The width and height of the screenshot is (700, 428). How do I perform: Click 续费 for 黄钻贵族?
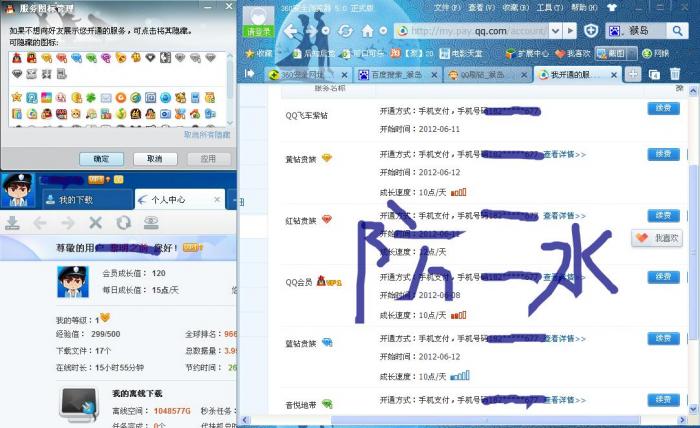[663, 154]
